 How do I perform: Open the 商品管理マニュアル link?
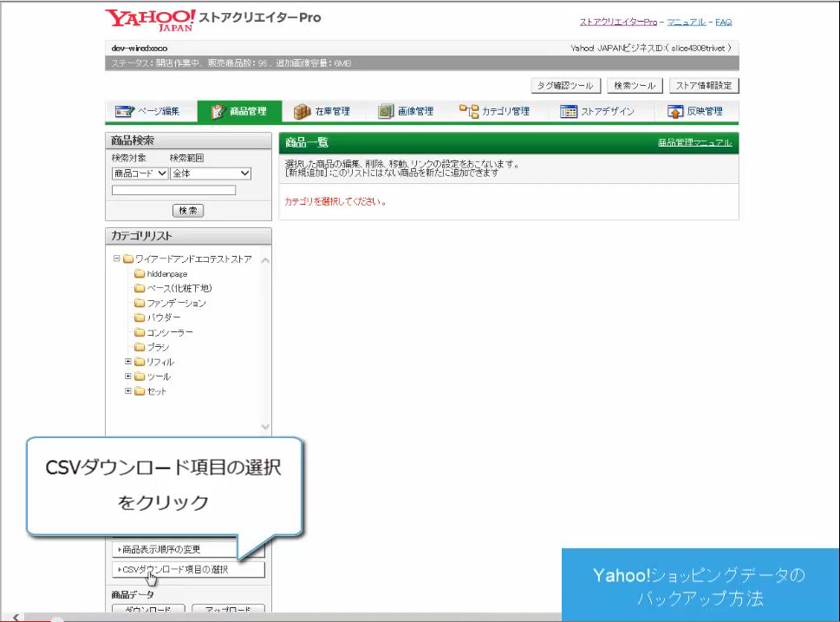695,142
